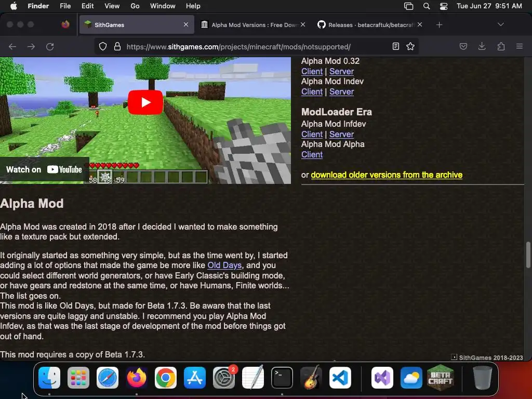This screenshot has width=532, height=399.
Task: Close the SithGames tab
Action: tap(186, 24)
